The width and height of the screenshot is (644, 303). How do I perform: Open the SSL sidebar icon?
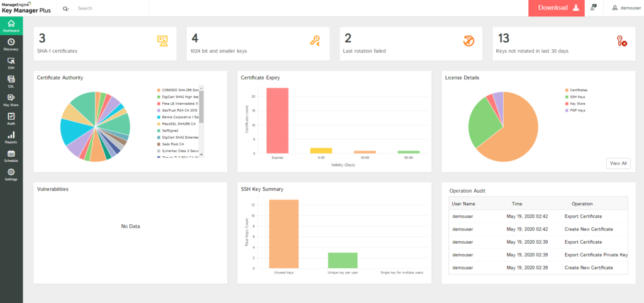pos(11,81)
